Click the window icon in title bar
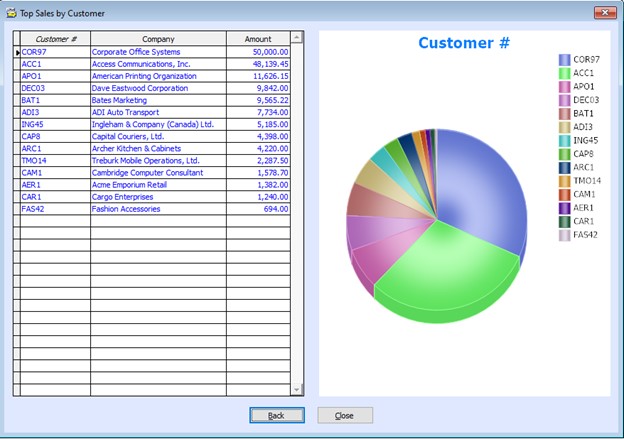The image size is (624, 439). coord(11,13)
